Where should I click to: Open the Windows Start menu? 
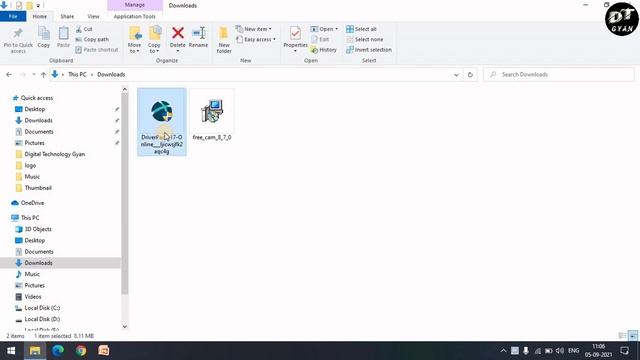tap(11, 351)
